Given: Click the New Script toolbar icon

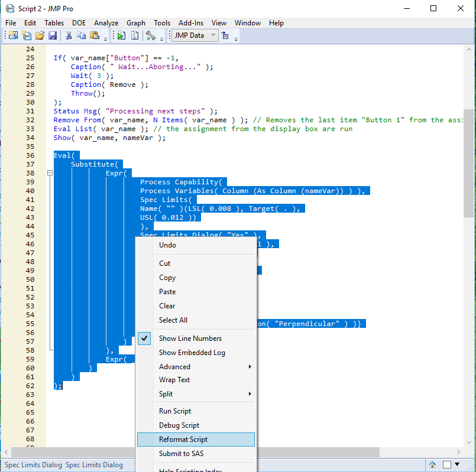Looking at the screenshot, I should [x=27, y=35].
